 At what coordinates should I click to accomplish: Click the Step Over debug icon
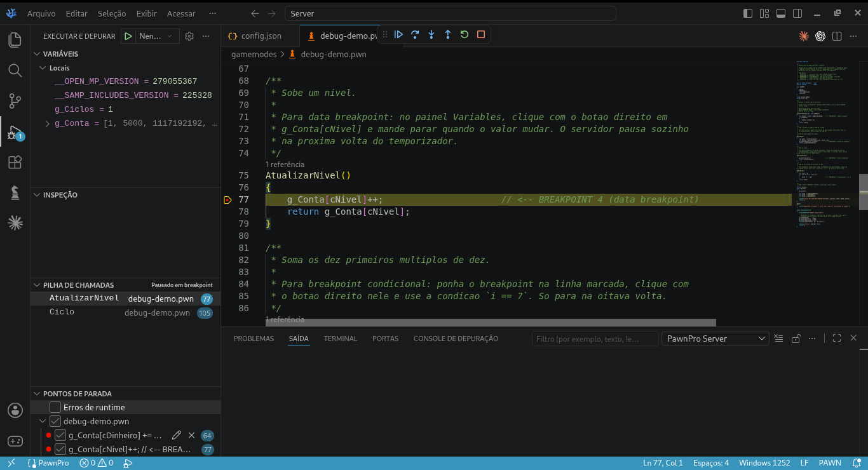415,35
